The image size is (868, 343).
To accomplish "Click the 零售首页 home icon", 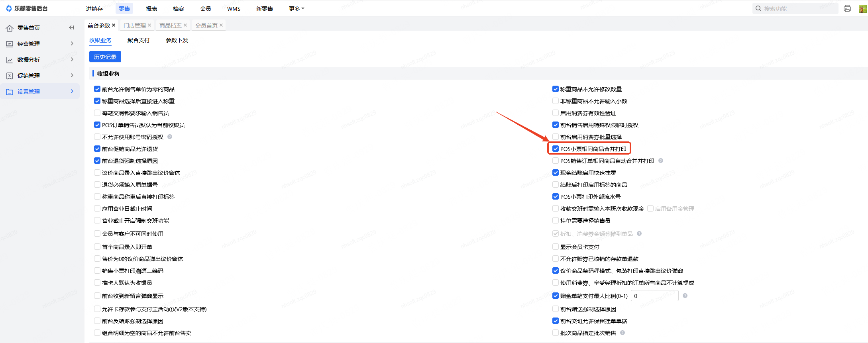I will coord(10,28).
